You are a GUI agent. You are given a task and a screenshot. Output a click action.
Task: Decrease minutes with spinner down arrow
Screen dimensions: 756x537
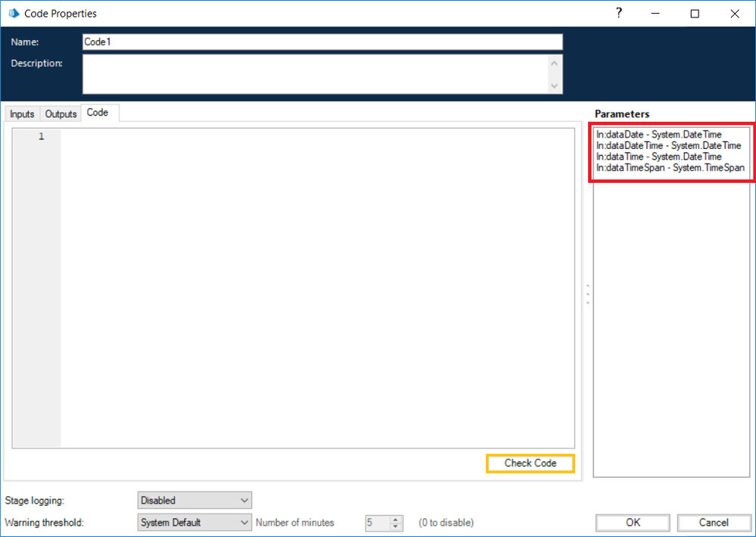[x=396, y=526]
